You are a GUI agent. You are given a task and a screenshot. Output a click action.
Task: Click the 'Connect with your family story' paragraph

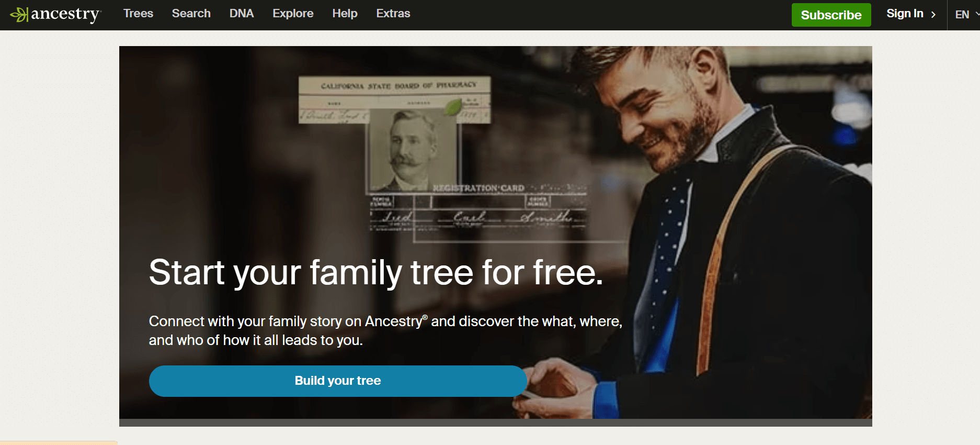(385, 330)
